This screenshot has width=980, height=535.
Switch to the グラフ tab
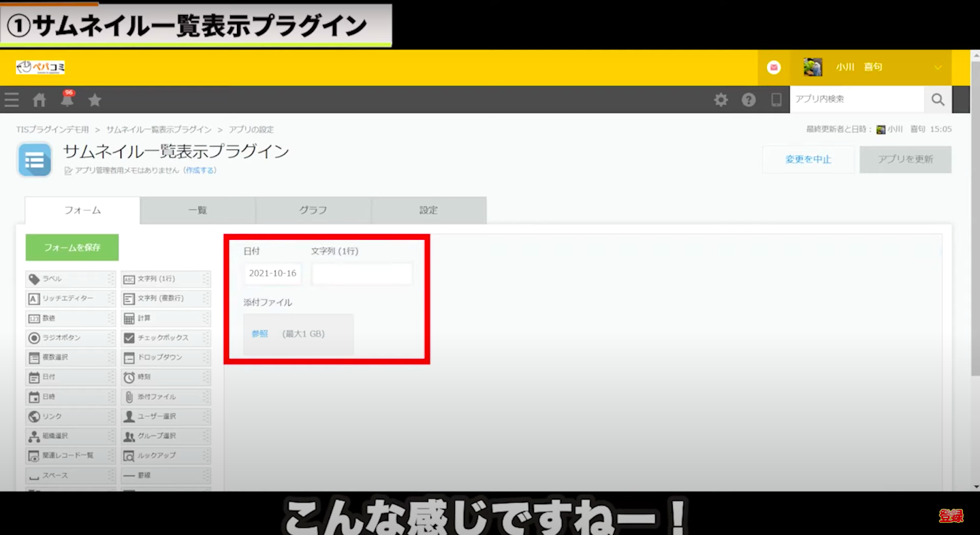tap(313, 211)
